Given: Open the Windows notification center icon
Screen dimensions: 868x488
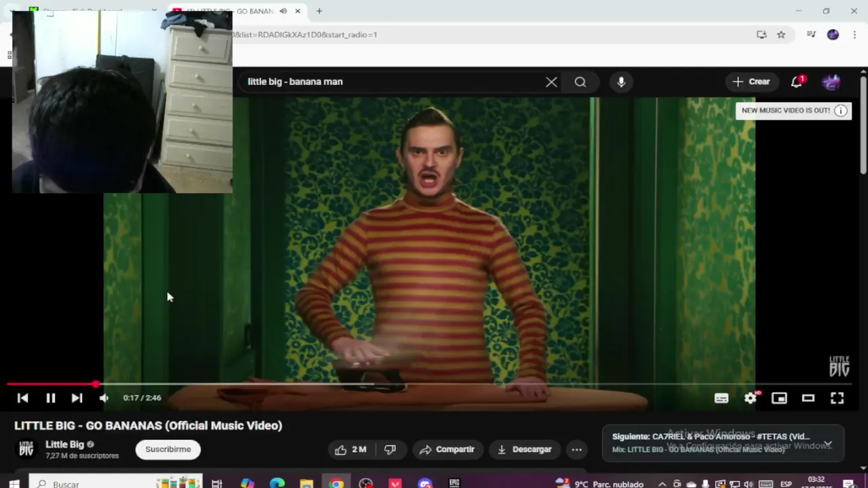Looking at the screenshot, I should pos(848,484).
